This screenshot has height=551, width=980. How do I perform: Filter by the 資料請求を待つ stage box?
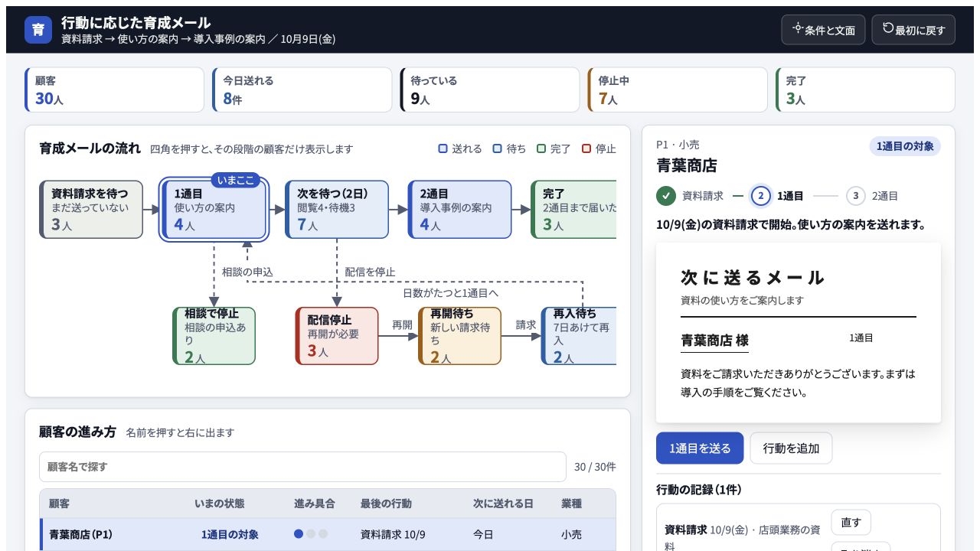click(91, 210)
